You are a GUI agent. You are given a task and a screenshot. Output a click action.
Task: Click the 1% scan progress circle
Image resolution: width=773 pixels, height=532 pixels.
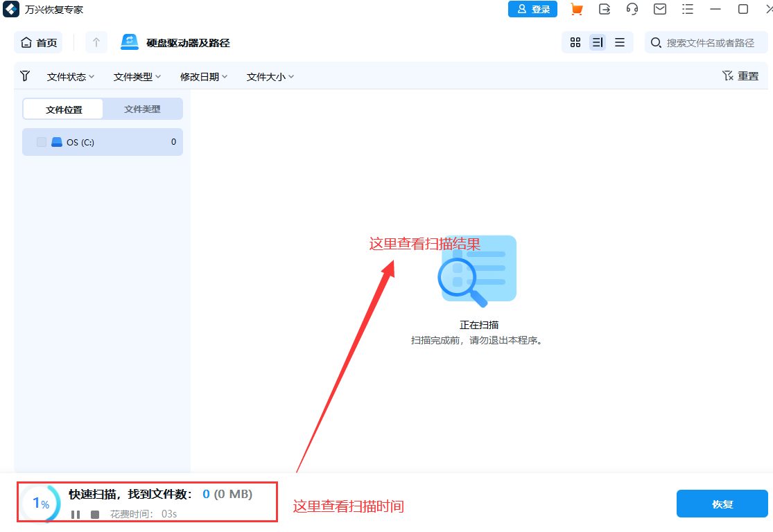coord(38,504)
